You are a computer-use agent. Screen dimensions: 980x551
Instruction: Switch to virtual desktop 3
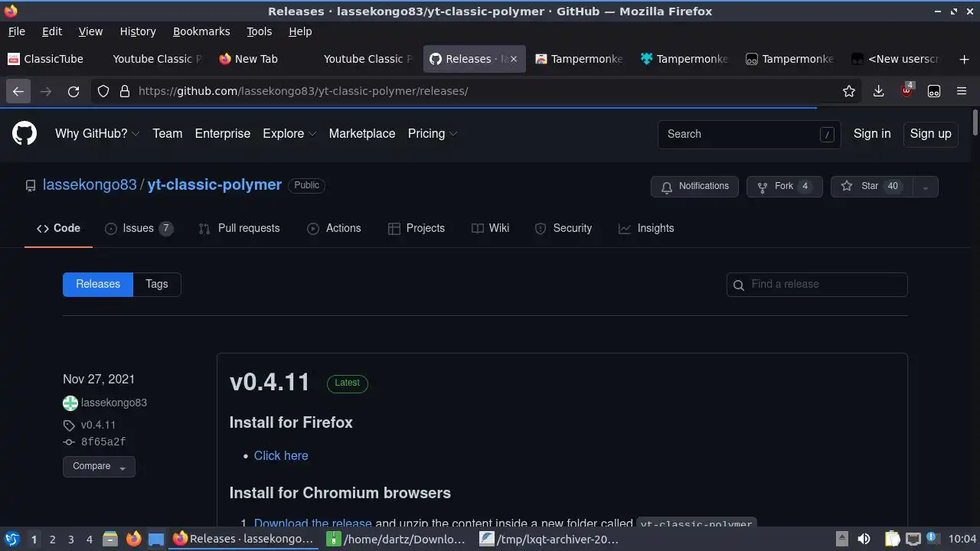coord(70,539)
